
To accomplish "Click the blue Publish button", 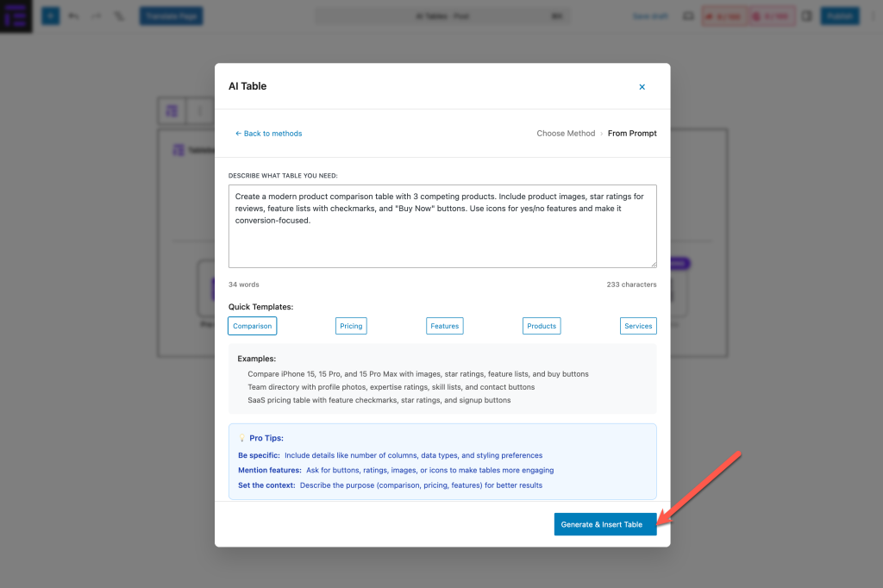I will 840,16.
